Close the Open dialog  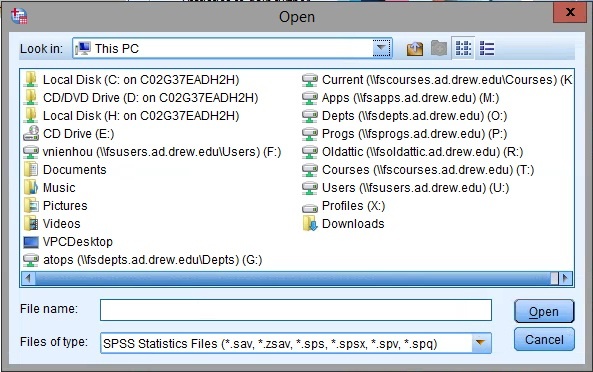tap(570, 12)
